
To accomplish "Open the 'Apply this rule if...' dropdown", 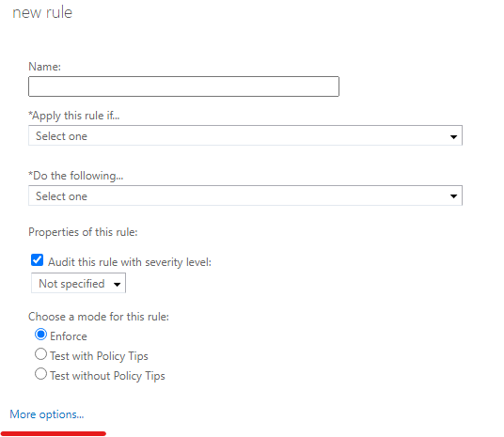I will click(x=245, y=135).
